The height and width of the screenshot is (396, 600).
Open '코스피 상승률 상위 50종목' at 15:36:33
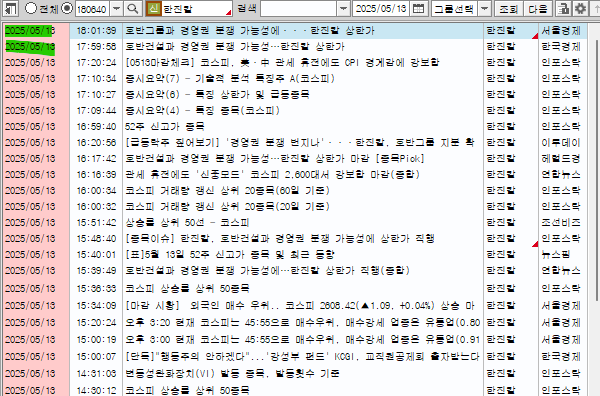187,288
